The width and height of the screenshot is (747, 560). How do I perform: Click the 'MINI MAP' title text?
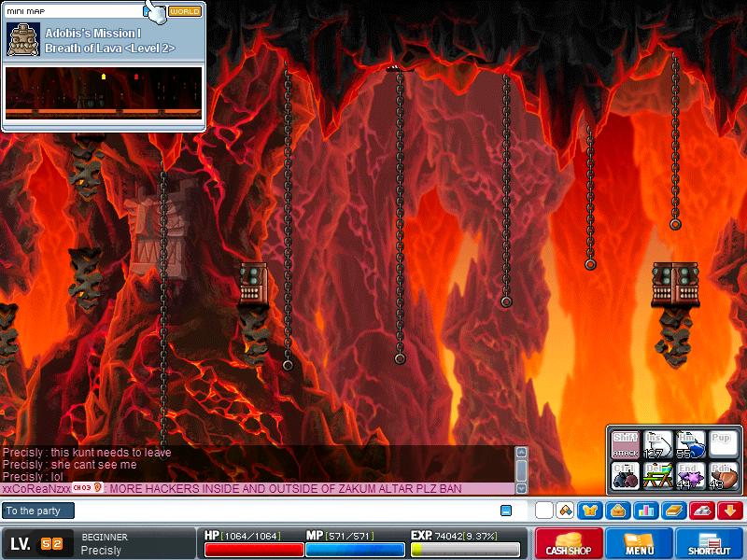tap(26, 11)
